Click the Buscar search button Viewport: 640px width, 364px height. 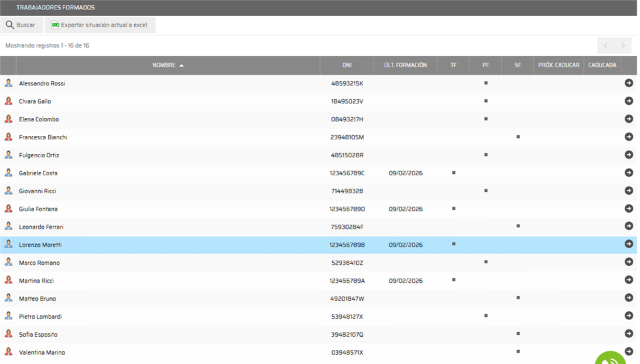[x=21, y=25]
